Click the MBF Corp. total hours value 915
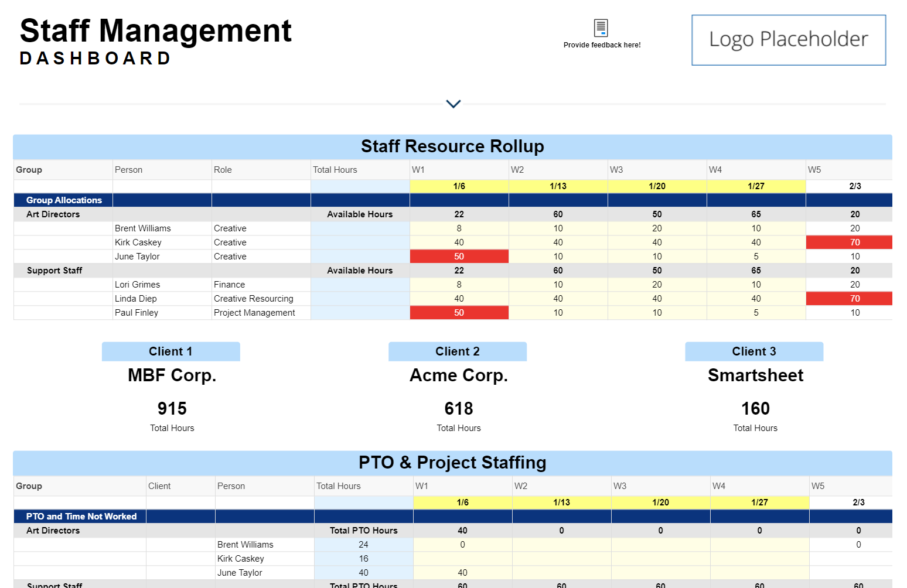The width and height of the screenshot is (907, 588). (x=171, y=408)
